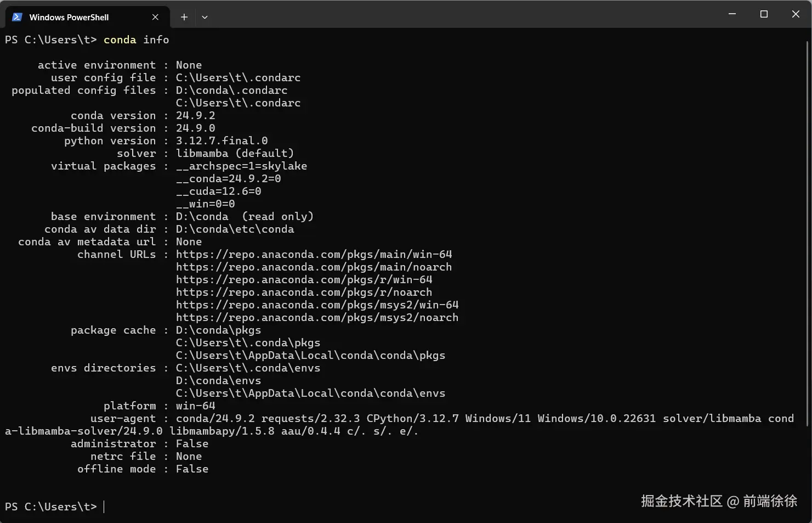This screenshot has height=523, width=812.
Task: Click conda av metadata url value None
Action: click(x=189, y=241)
